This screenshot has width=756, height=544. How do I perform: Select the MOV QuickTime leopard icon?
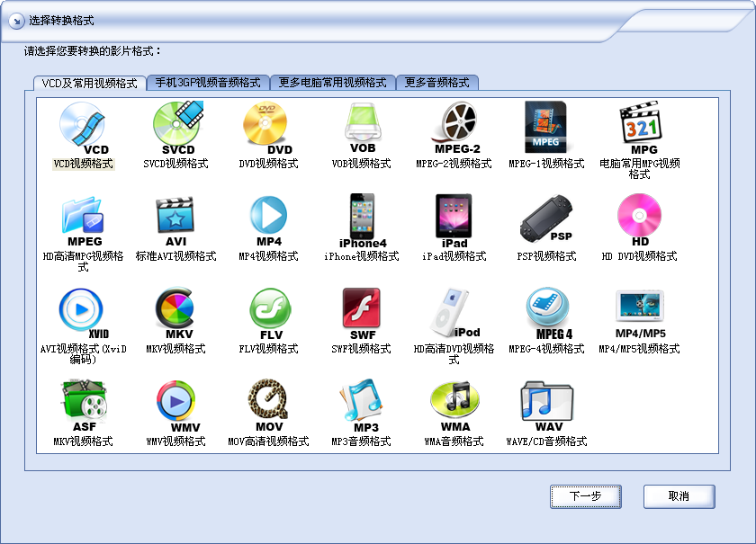[268, 406]
